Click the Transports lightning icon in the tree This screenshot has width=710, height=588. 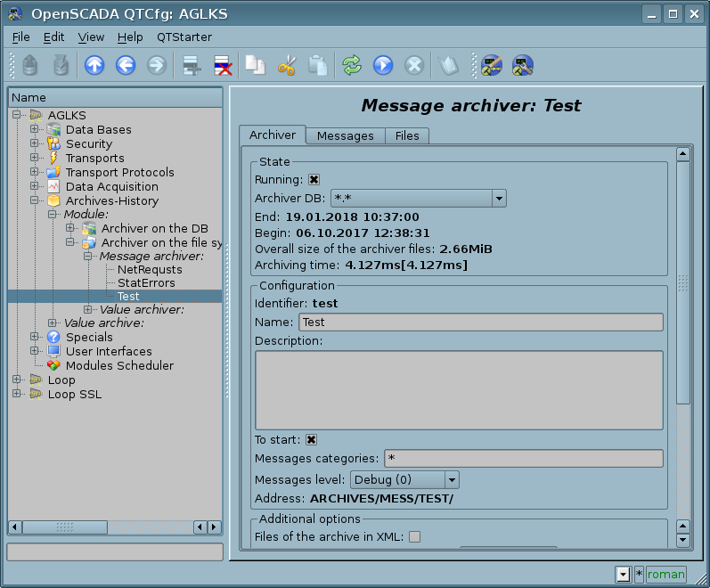click(53, 158)
